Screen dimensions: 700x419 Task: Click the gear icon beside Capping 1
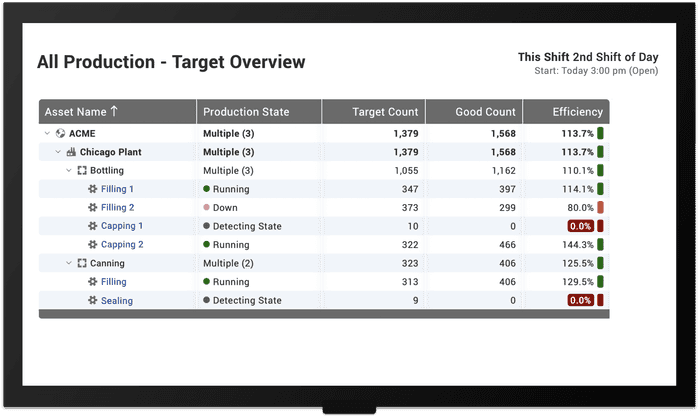click(x=92, y=226)
